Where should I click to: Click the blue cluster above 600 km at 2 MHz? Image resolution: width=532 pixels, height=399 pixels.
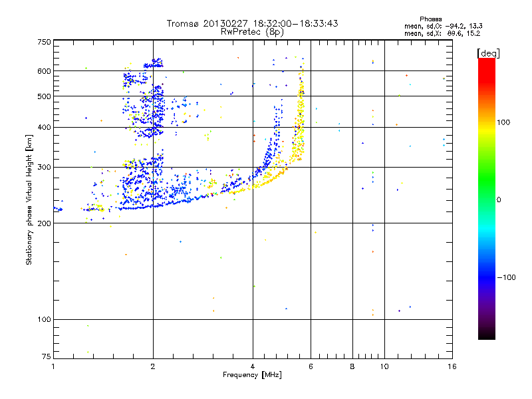coord(154,63)
